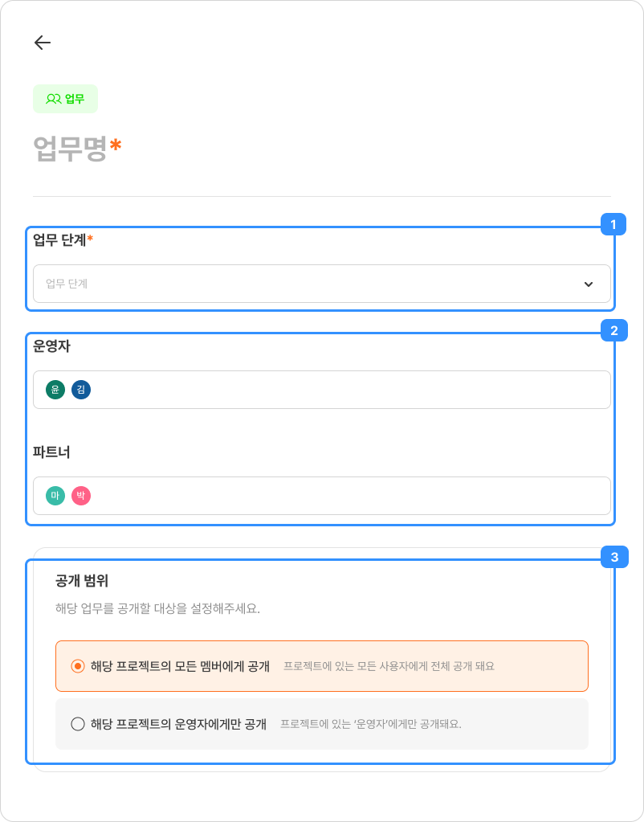Click the 해당 프로젝트의 모든 멤버에게 공개 label
644x822 pixels.
tap(180, 666)
